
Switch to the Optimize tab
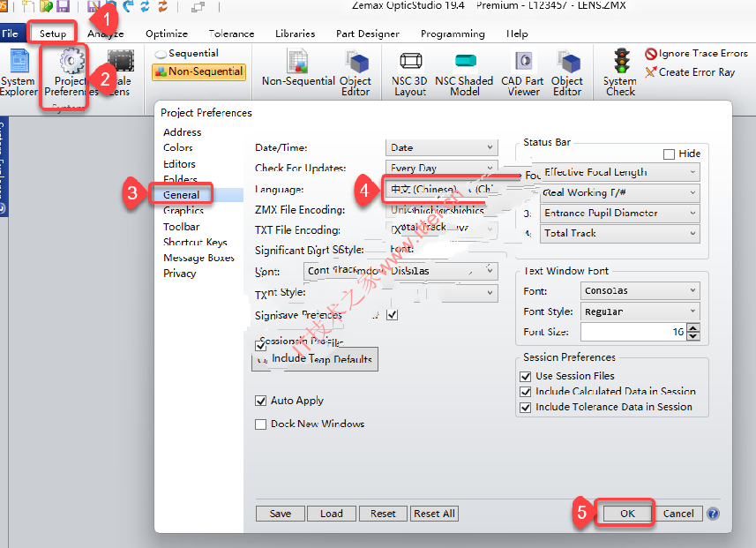[167, 34]
